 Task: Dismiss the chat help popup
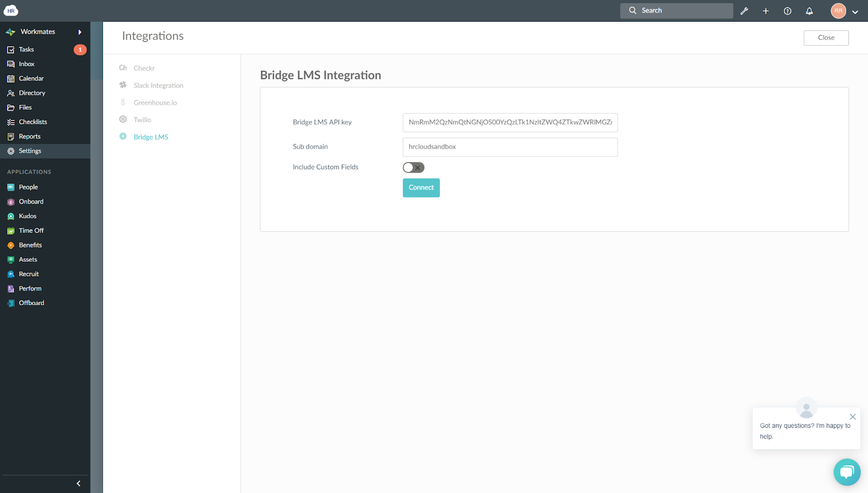[853, 417]
